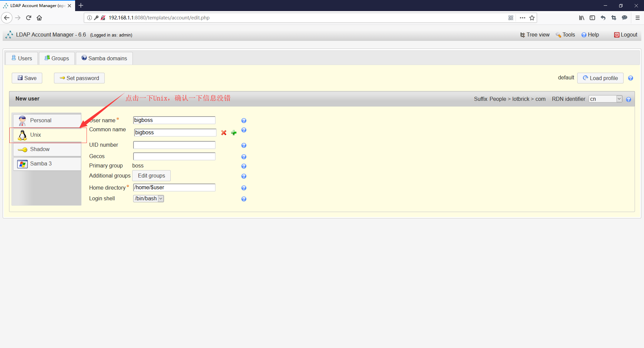
Task: Select the Personal module tab
Action: tap(47, 120)
